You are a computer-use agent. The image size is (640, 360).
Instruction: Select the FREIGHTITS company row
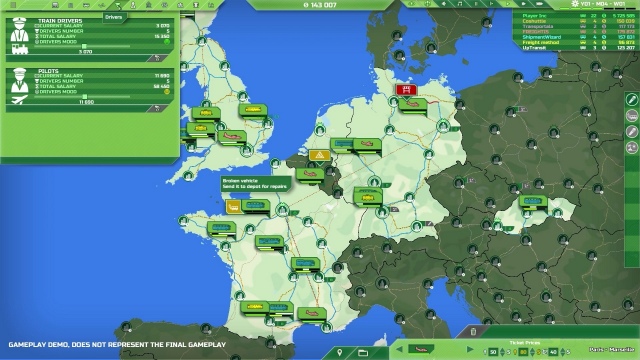(576, 32)
